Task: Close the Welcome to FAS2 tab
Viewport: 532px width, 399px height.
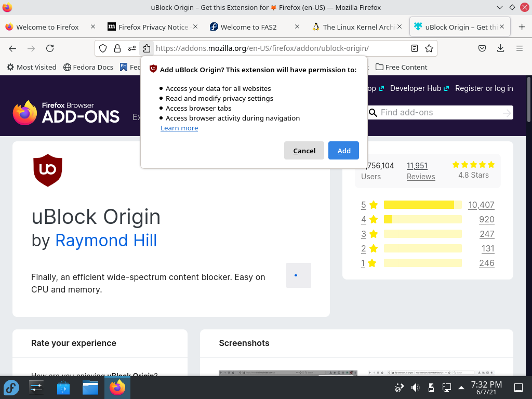Action: pos(297,26)
